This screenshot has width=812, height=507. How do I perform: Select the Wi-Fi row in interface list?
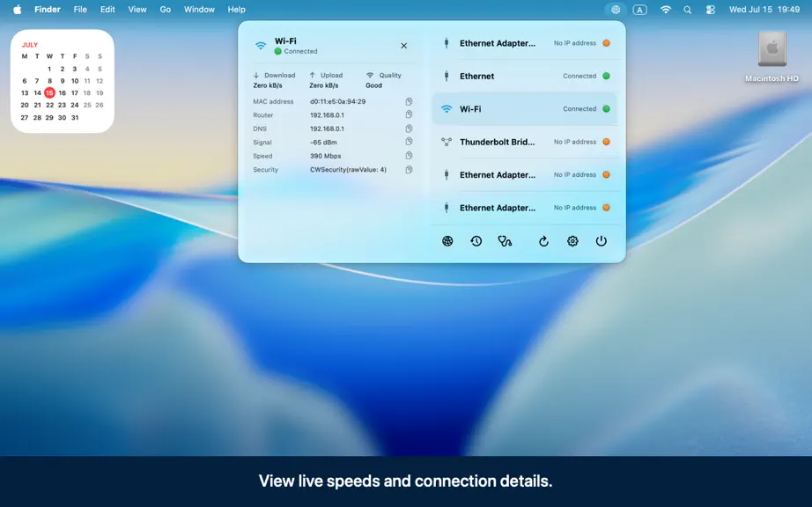tap(525, 108)
